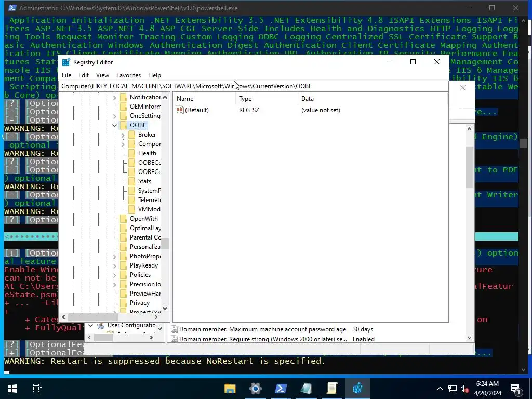Select the VMMod subkey folder icon
The height and width of the screenshot is (399, 532).
tap(131, 209)
